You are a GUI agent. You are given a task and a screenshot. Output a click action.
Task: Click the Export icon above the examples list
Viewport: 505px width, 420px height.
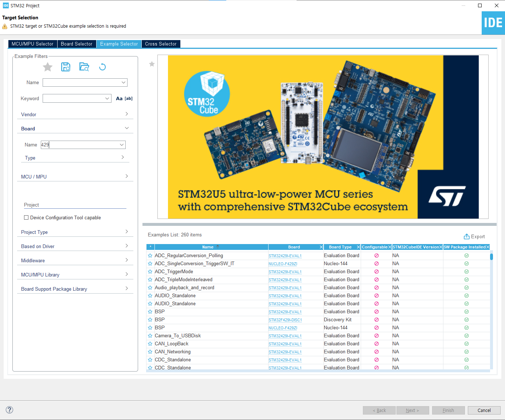coord(466,236)
